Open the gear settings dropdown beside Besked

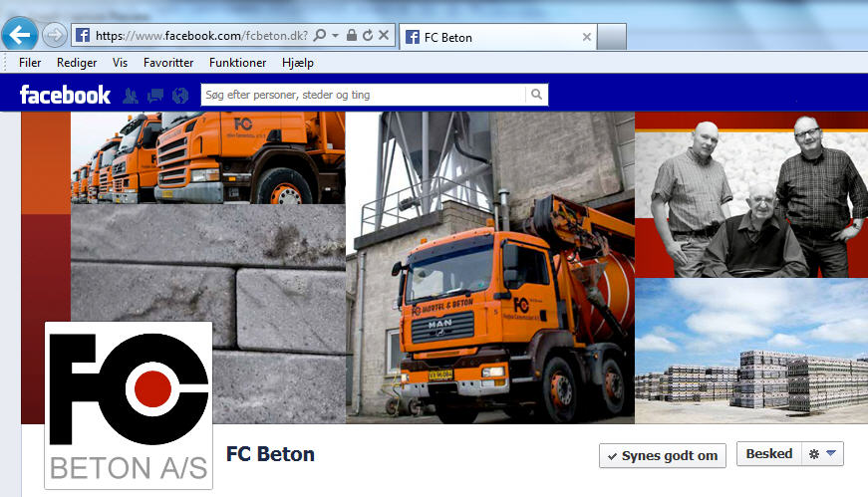tap(822, 454)
